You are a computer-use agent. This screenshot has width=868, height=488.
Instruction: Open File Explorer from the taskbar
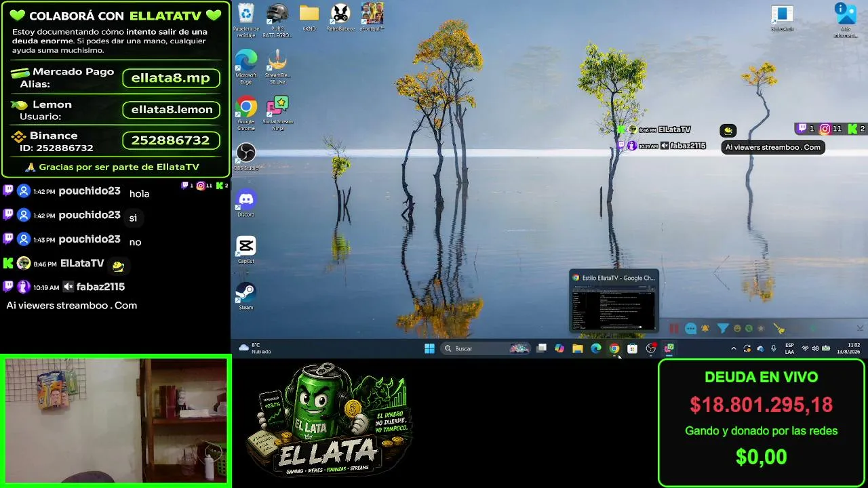(578, 348)
